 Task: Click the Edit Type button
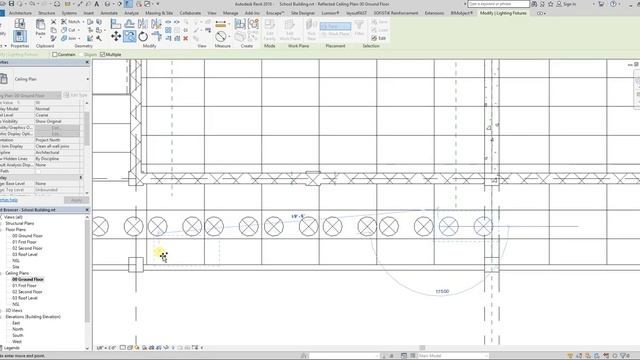tap(76, 96)
